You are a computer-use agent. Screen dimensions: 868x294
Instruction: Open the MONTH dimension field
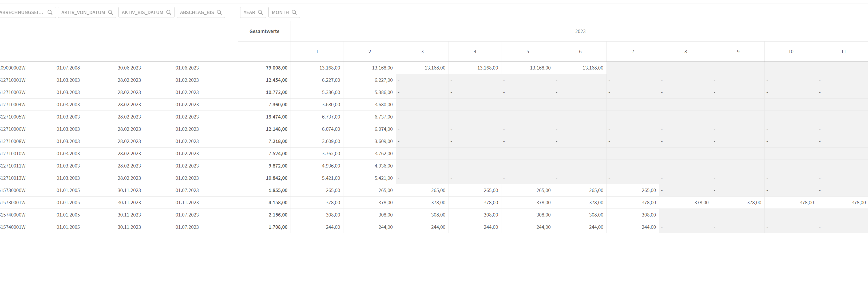(280, 13)
